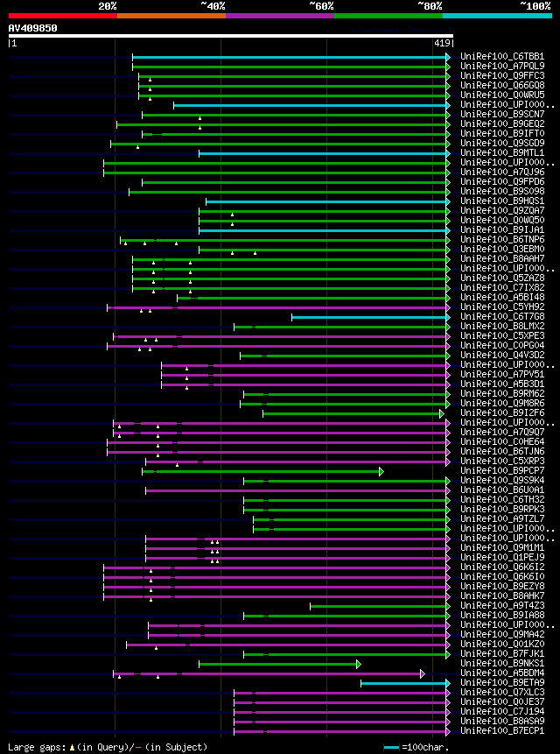Open hit UniRef100_C6TBB1
This screenshot has height=754, width=560.
point(502,57)
